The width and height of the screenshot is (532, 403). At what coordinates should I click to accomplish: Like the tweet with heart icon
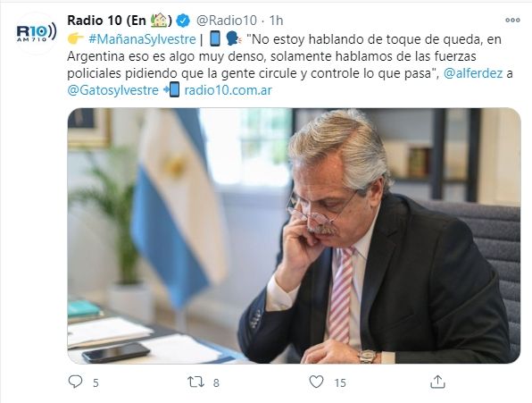(316, 382)
